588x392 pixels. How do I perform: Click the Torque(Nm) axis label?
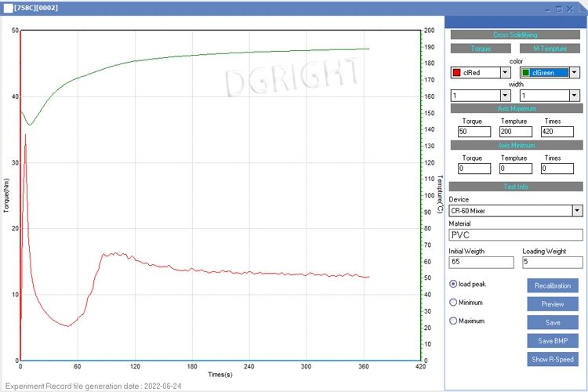click(6, 195)
